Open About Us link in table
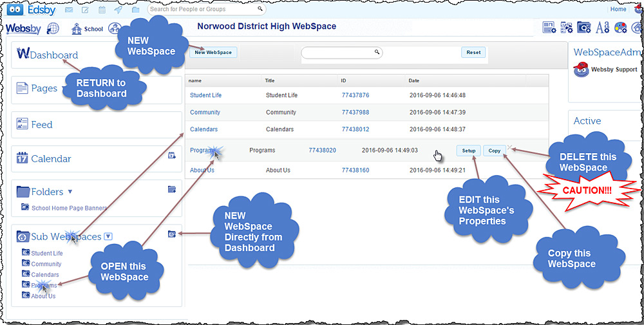The width and height of the screenshot is (644, 325). [202, 170]
